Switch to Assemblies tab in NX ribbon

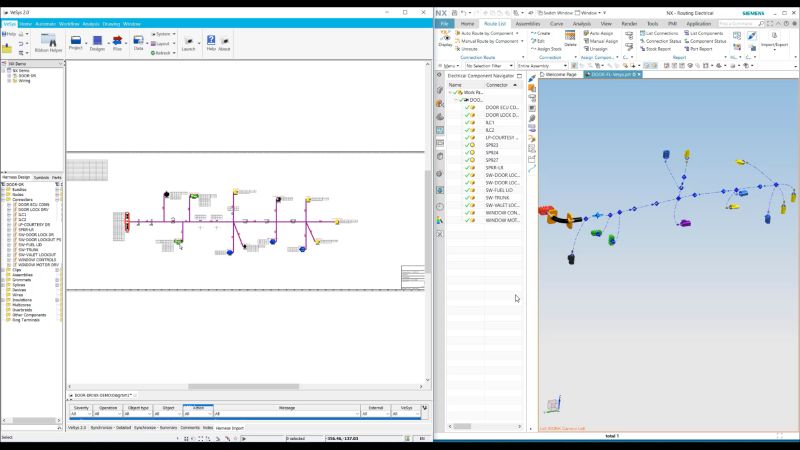click(x=528, y=23)
